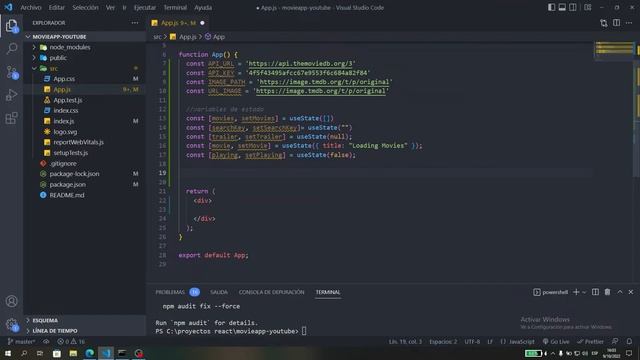This screenshot has height=360, width=640.
Task: Create a new terminal with plus icon
Action: (x=576, y=292)
